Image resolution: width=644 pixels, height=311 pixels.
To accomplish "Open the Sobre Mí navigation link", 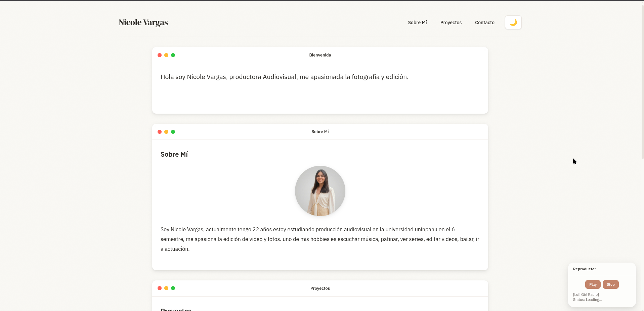I will [417, 23].
